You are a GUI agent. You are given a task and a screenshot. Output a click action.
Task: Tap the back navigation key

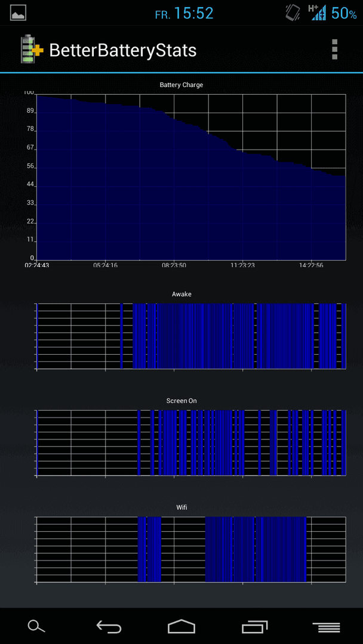[x=109, y=627]
